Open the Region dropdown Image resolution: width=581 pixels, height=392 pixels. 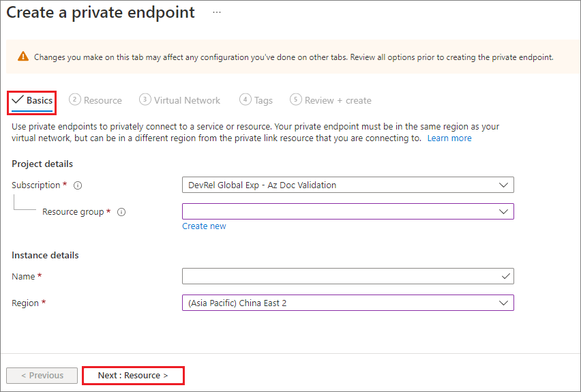click(348, 303)
